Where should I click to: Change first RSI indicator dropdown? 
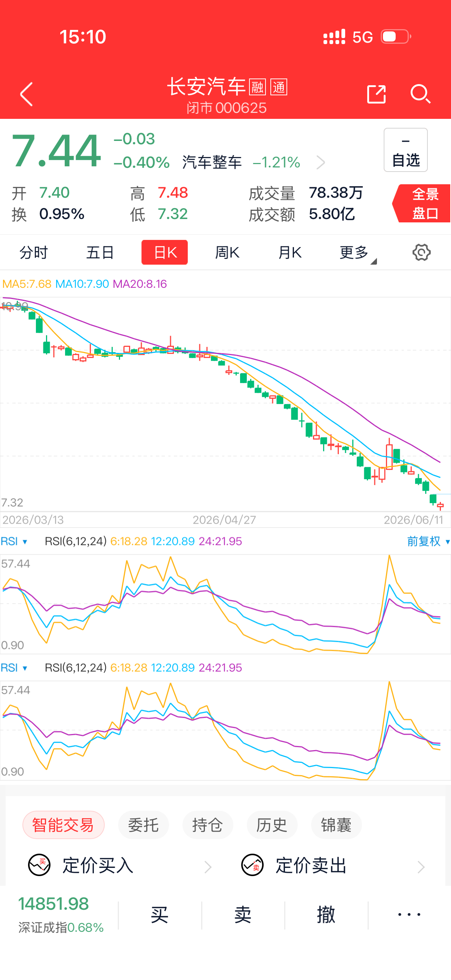coord(14,541)
